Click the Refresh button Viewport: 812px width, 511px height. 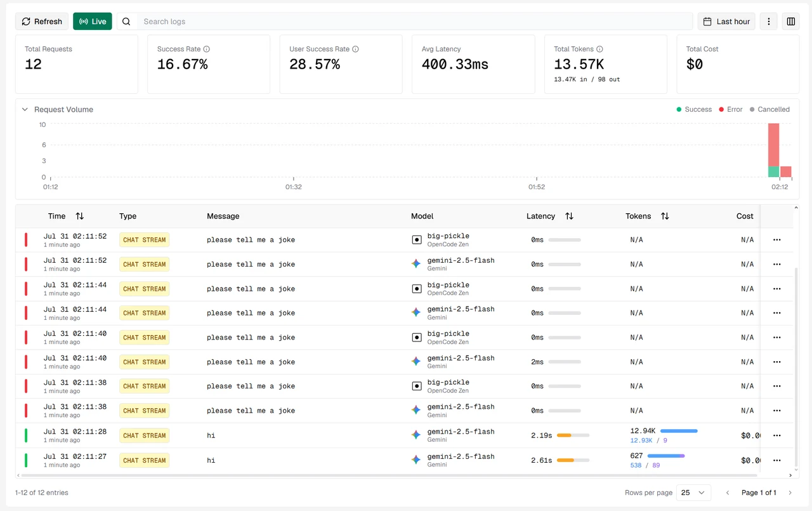42,21
